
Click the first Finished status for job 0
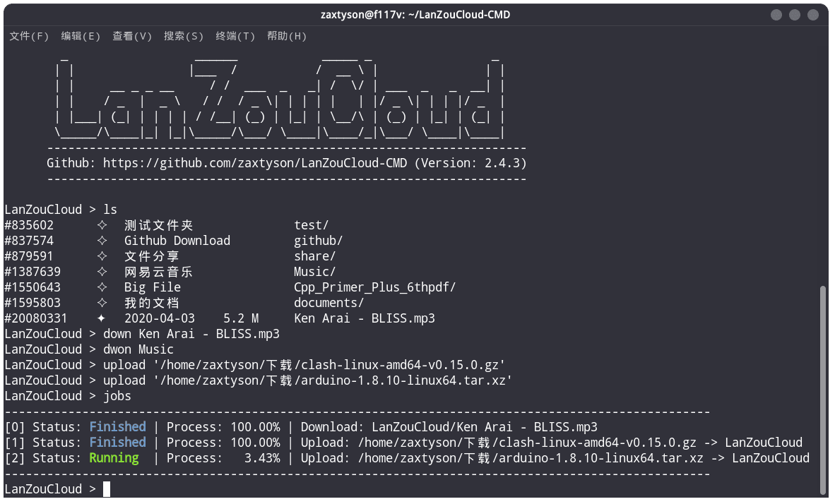pyautogui.click(x=118, y=427)
